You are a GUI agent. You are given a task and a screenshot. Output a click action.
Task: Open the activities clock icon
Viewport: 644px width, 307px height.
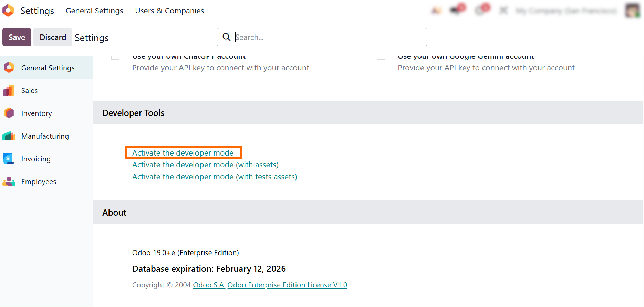click(x=481, y=10)
